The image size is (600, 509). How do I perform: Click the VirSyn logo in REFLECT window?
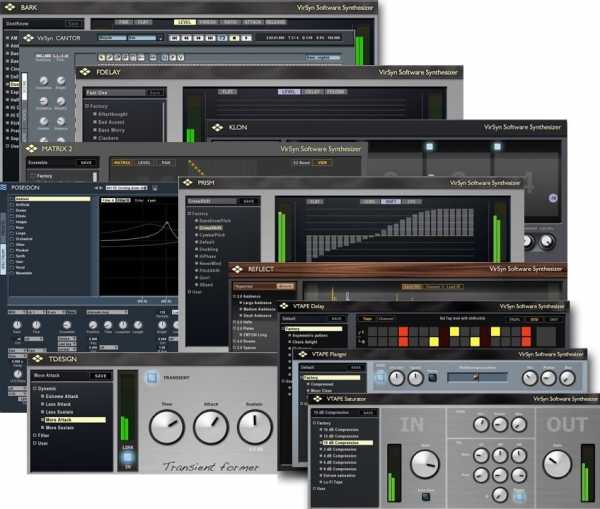237,269
